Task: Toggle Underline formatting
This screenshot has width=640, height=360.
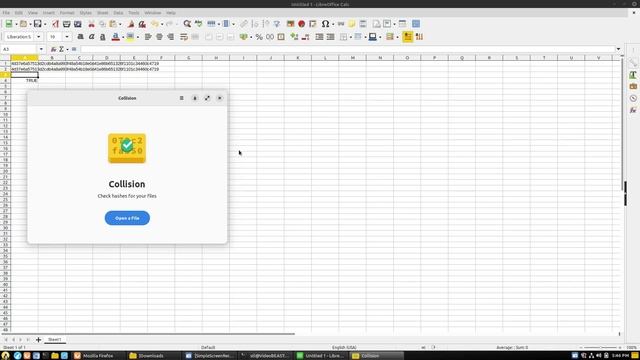Action: point(103,37)
